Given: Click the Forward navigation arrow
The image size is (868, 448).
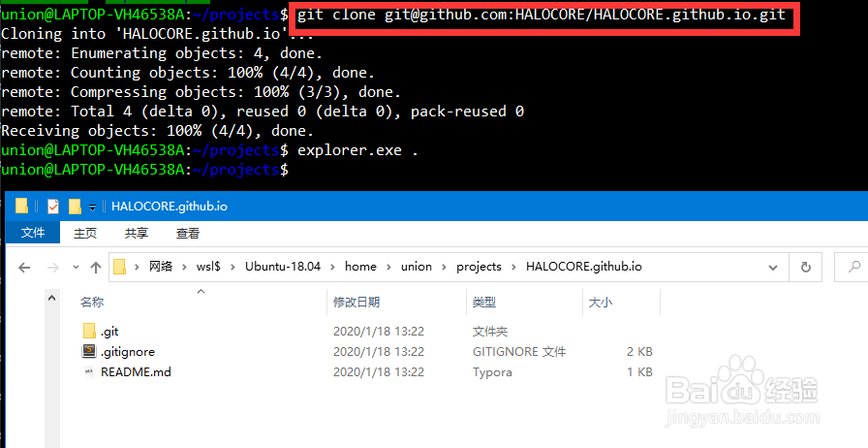Looking at the screenshot, I should [x=53, y=268].
